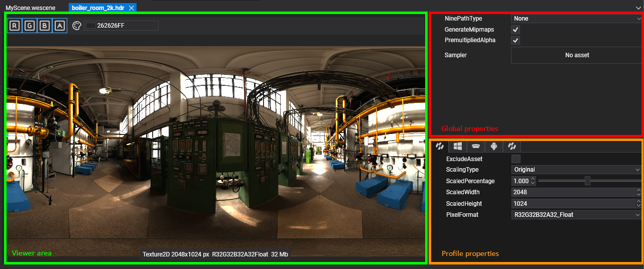The width and height of the screenshot is (644, 269).
Task: Open the ScalingType dropdown
Action: click(576, 170)
